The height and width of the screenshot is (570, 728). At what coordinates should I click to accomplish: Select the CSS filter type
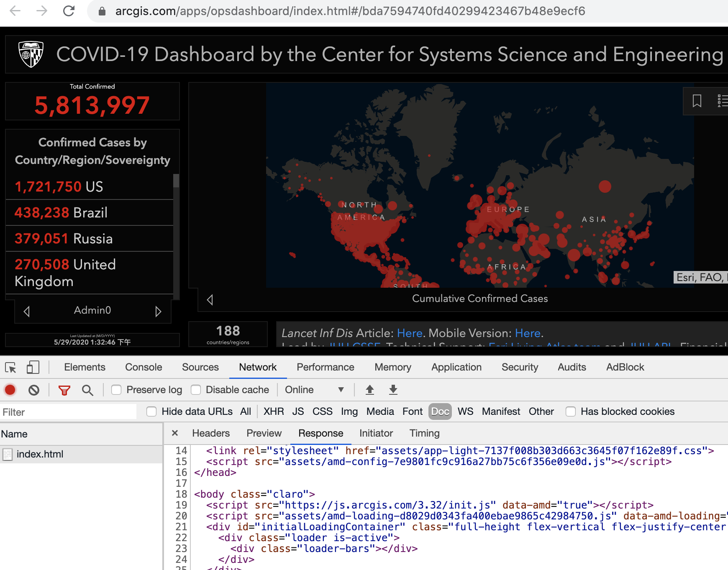(323, 412)
